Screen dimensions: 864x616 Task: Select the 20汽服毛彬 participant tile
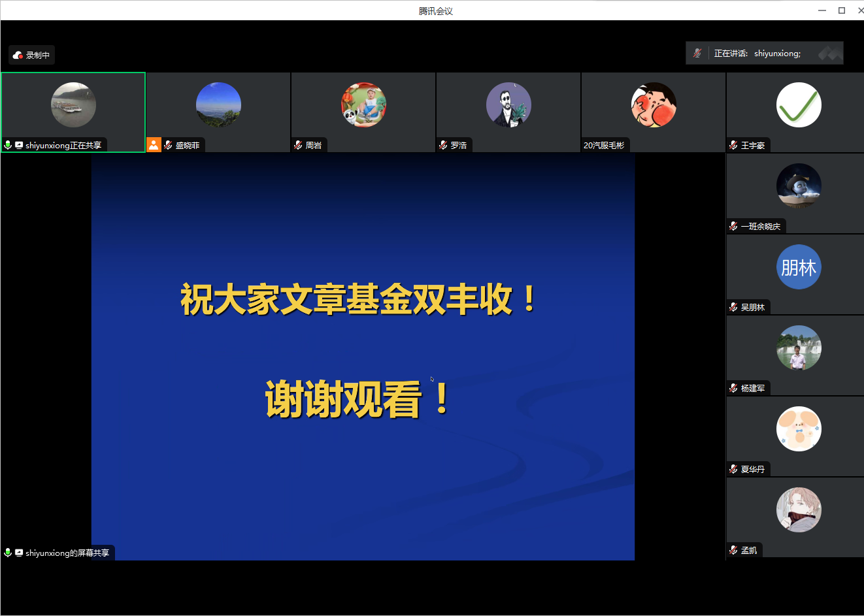point(653,112)
